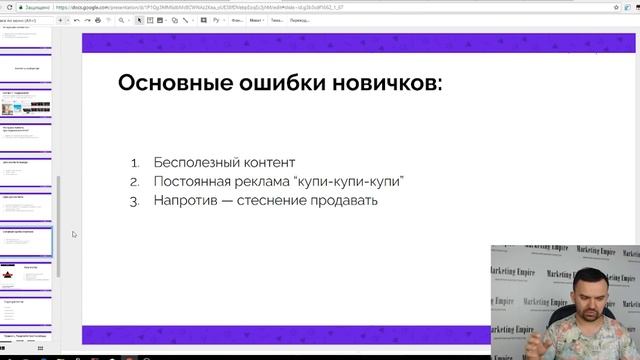Click the blue browser extension icon

(x=628, y=7)
